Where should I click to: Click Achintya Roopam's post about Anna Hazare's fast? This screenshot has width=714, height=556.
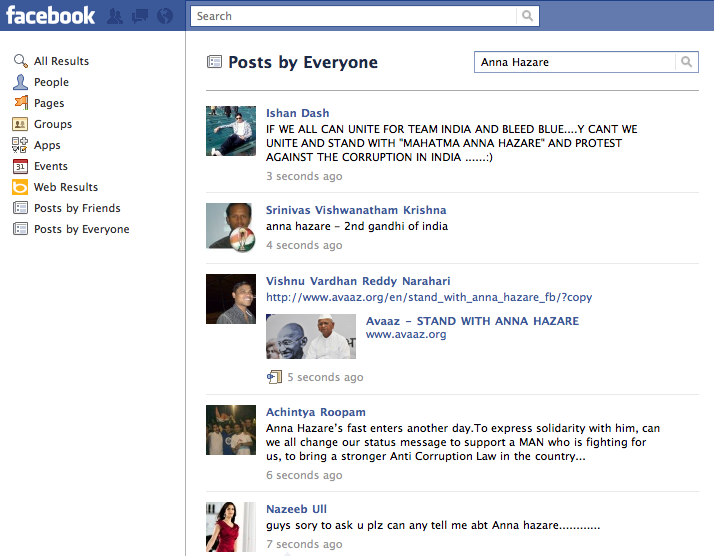tap(463, 442)
